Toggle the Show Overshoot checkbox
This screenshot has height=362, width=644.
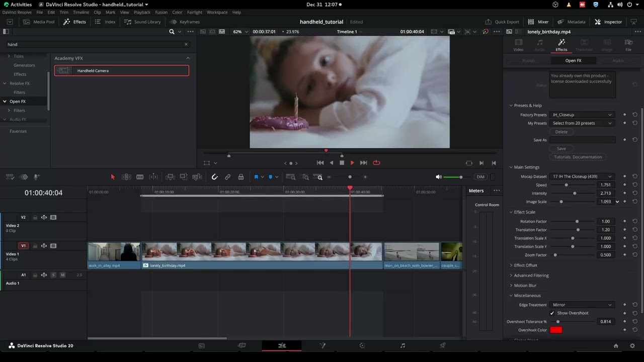tap(552, 313)
